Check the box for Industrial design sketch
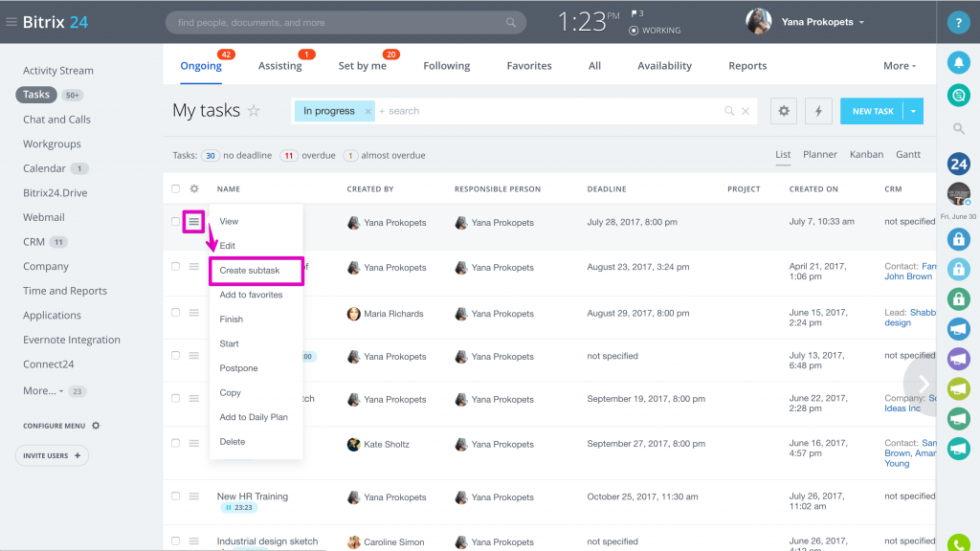 coord(176,541)
